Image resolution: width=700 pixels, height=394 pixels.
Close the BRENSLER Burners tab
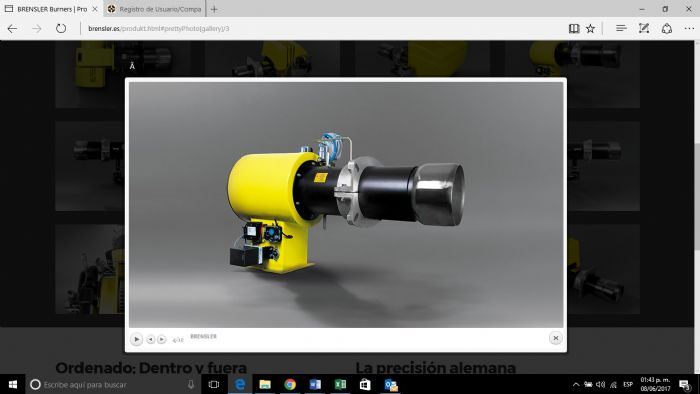[95, 9]
